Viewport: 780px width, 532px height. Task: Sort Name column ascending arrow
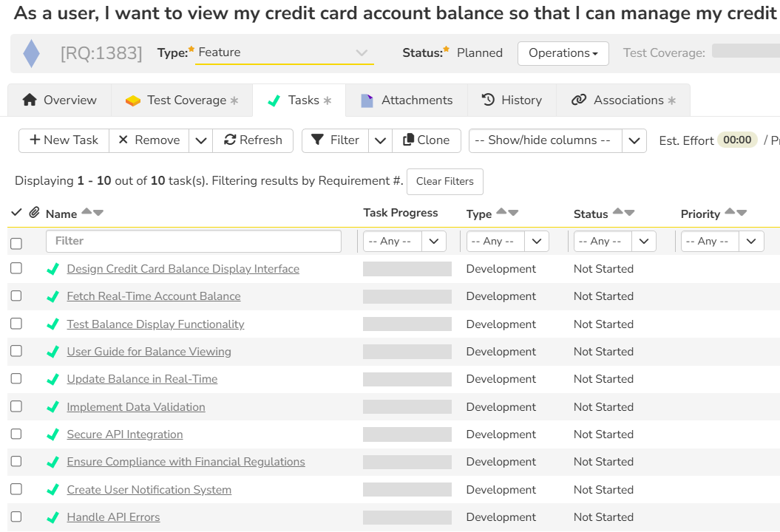87,213
